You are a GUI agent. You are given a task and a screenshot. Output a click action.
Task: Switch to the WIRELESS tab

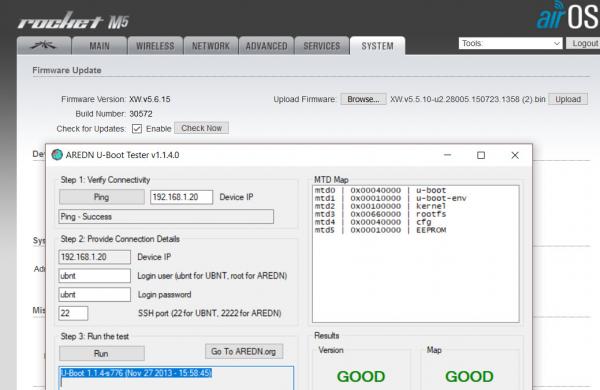click(155, 46)
